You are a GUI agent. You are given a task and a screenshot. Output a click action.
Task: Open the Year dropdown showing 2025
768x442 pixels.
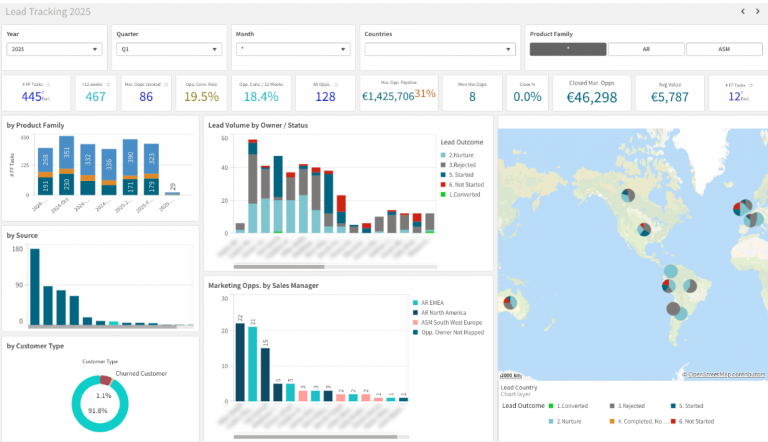pyautogui.click(x=54, y=49)
